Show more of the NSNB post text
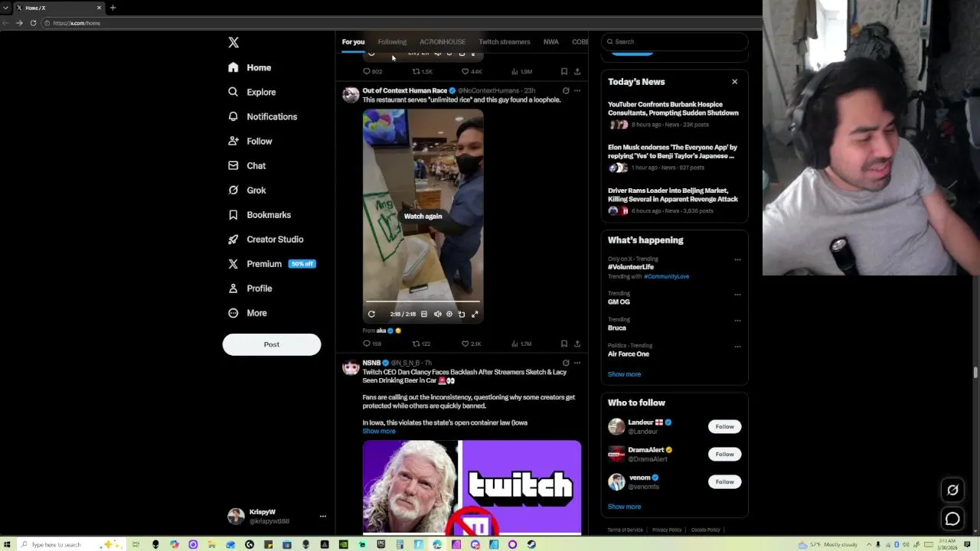Viewport: 980px width, 551px height. point(379,431)
